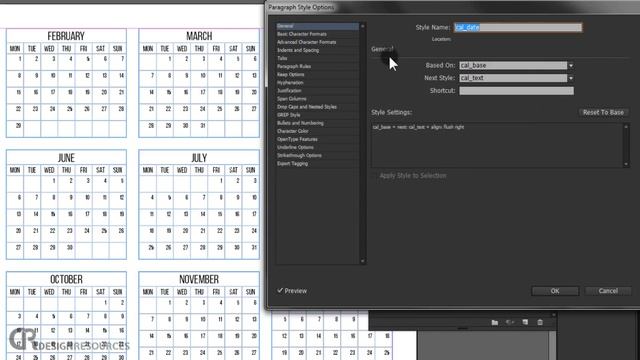Click scroll-down arrow of category list
This screenshot has height=360, width=640.
[362, 261]
